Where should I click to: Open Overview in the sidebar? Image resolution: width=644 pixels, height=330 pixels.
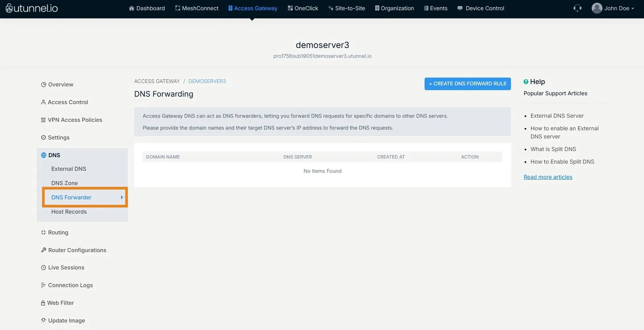click(x=57, y=84)
